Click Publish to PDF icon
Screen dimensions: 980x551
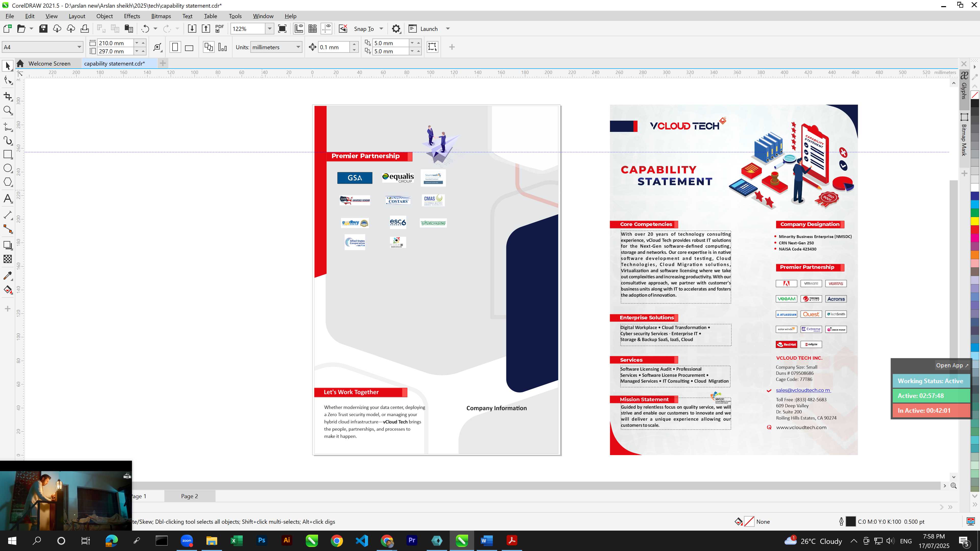(x=219, y=29)
